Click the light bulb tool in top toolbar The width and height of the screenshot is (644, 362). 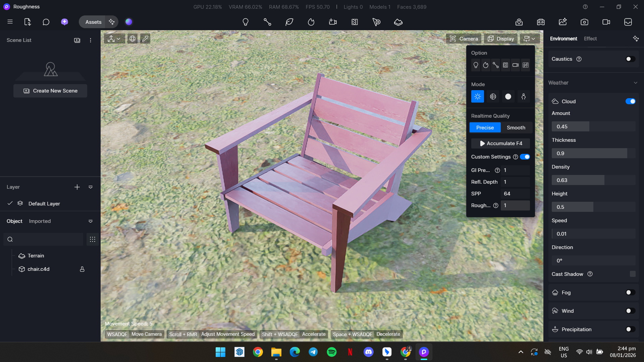point(246,22)
